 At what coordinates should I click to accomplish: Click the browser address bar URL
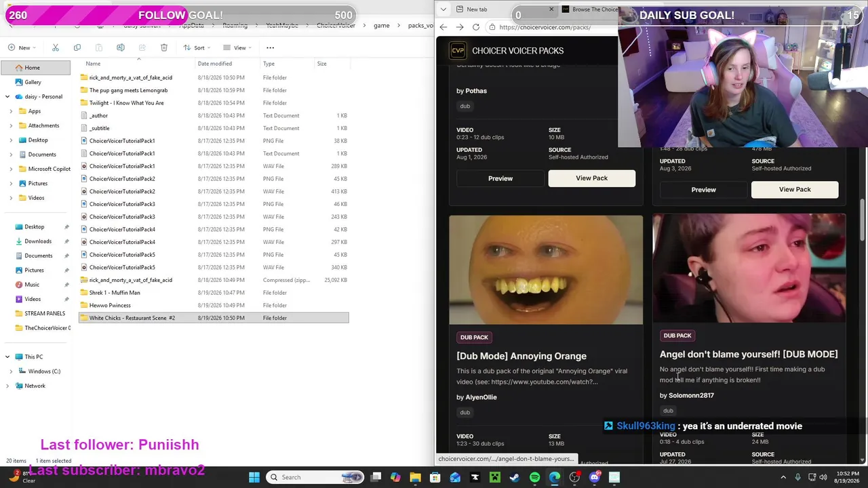click(x=545, y=27)
